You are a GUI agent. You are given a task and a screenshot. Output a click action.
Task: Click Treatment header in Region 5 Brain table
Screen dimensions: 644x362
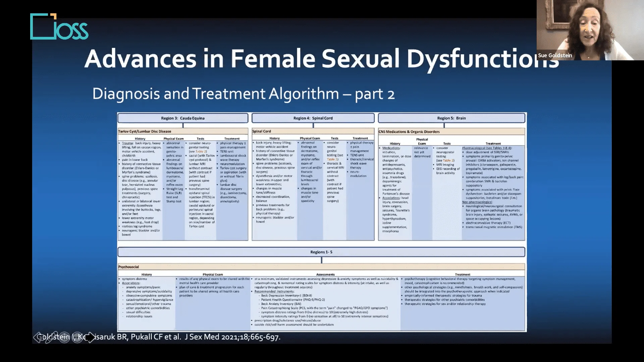[x=493, y=143]
